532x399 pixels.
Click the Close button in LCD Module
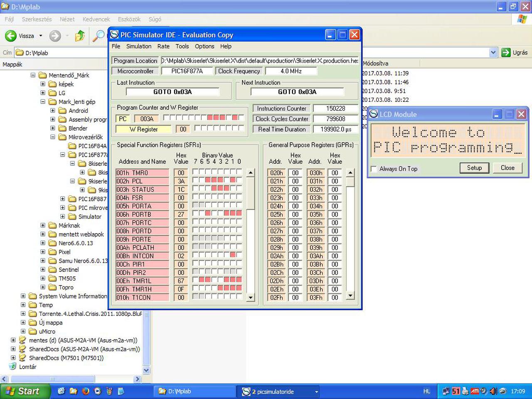507,168
